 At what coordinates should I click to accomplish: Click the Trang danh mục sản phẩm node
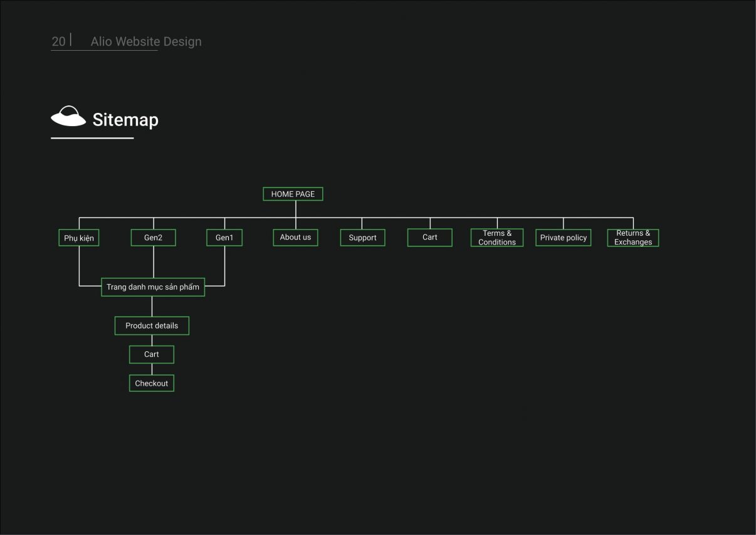[x=153, y=287]
